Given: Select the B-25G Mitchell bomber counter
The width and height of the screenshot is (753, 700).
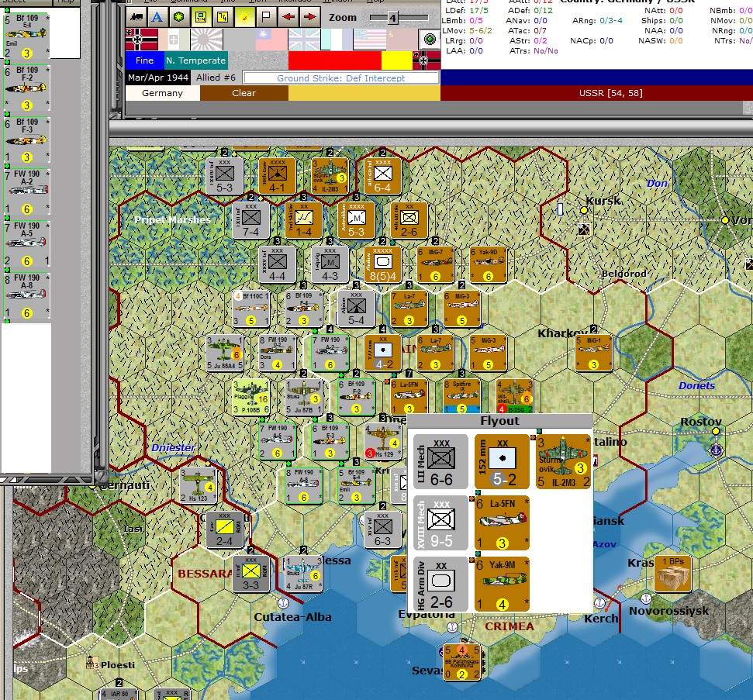Looking at the screenshot, I should click(x=514, y=397).
